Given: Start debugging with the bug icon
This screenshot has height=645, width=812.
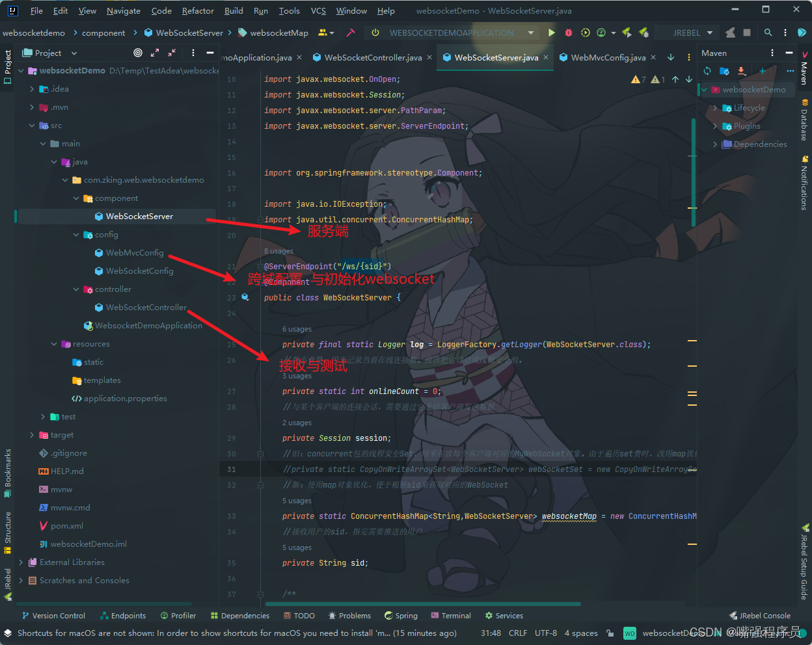Looking at the screenshot, I should coord(569,33).
